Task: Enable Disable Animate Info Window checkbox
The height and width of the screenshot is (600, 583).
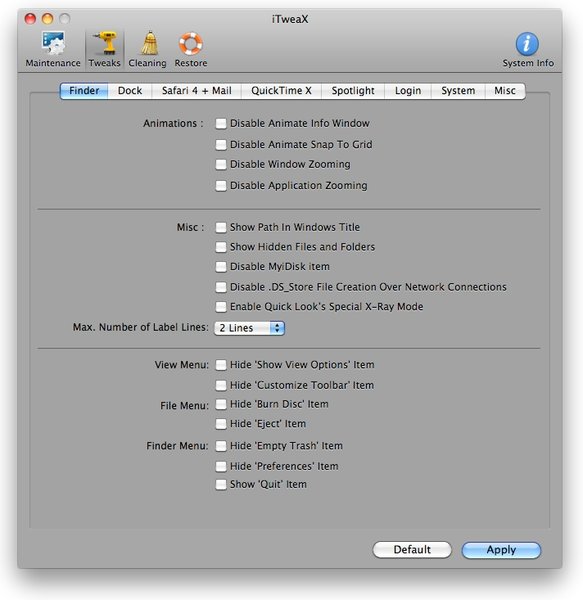Action: [x=221, y=124]
